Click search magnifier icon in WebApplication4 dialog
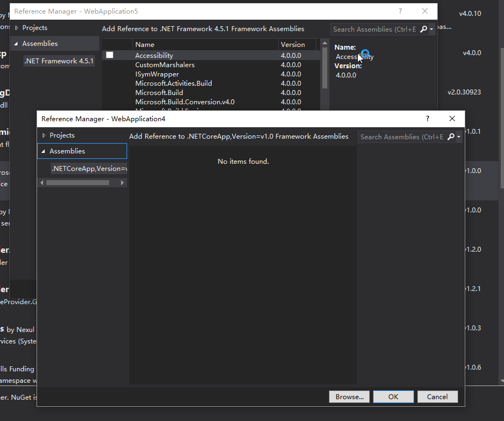This screenshot has height=421, width=504. 451,137
